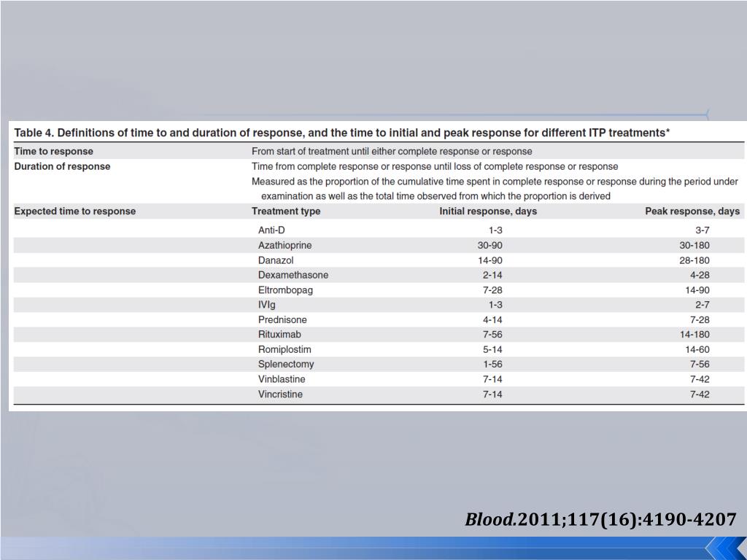Select the Azathioprine treatment name

coord(285,245)
